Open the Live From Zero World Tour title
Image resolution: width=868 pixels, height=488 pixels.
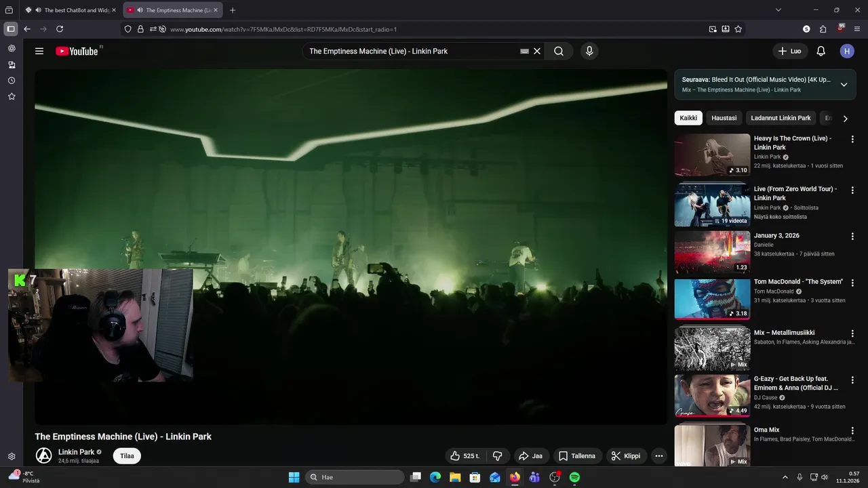tap(795, 193)
